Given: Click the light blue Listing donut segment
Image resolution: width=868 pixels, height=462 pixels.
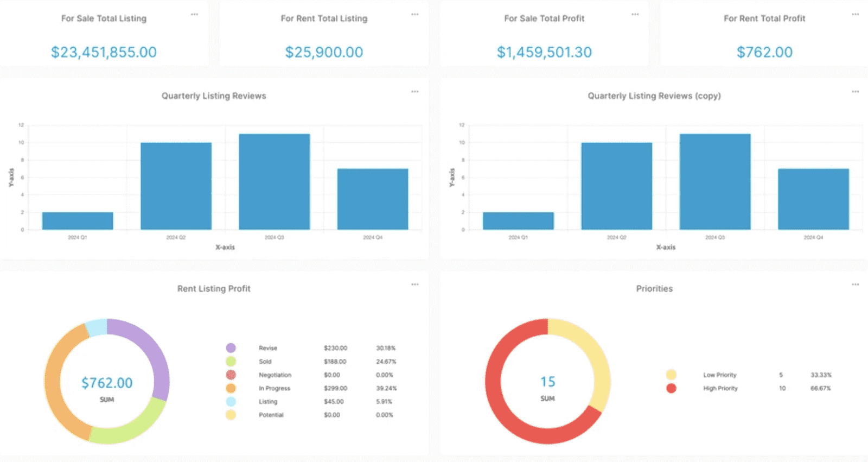Looking at the screenshot, I should pyautogui.click(x=98, y=328).
